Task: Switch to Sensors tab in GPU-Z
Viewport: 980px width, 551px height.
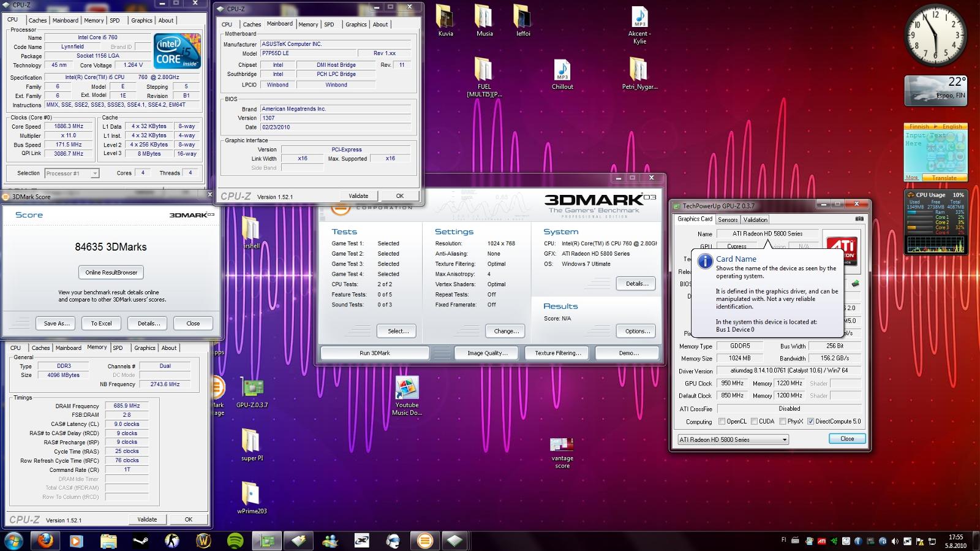Action: pyautogui.click(x=728, y=219)
